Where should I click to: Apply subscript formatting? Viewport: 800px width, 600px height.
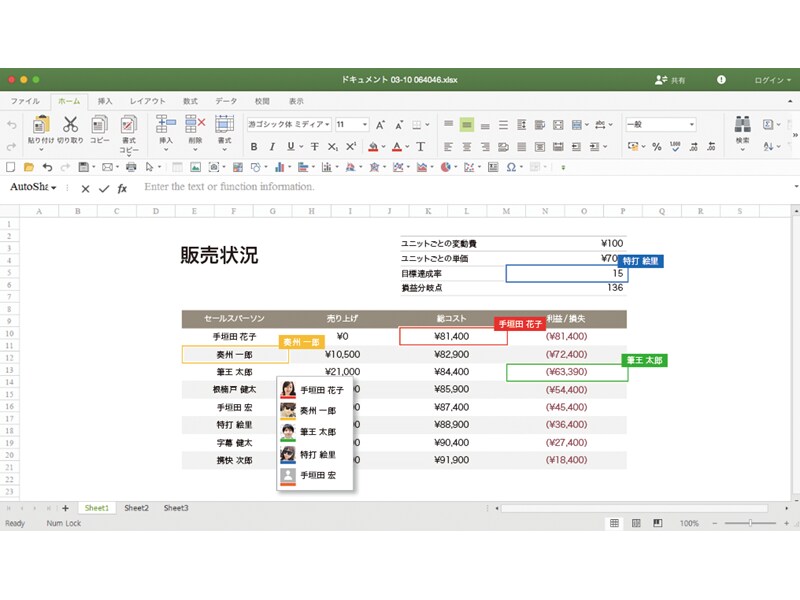(x=333, y=147)
